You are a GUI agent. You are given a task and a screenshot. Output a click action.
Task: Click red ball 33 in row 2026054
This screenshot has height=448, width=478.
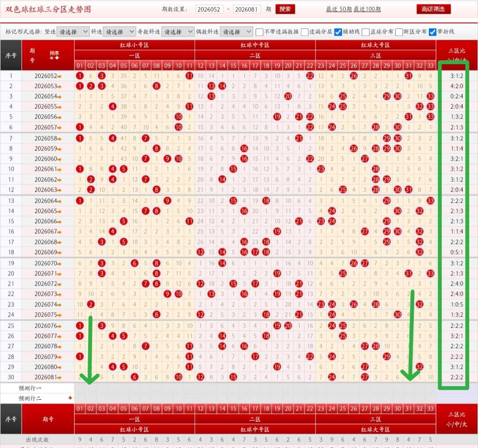coord(430,96)
